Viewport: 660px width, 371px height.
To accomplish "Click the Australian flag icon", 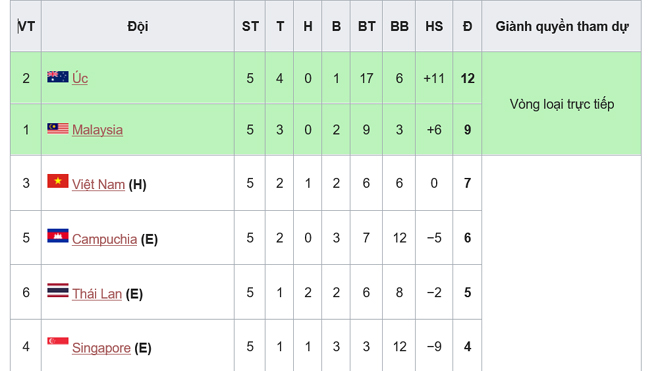I will tap(58, 77).
